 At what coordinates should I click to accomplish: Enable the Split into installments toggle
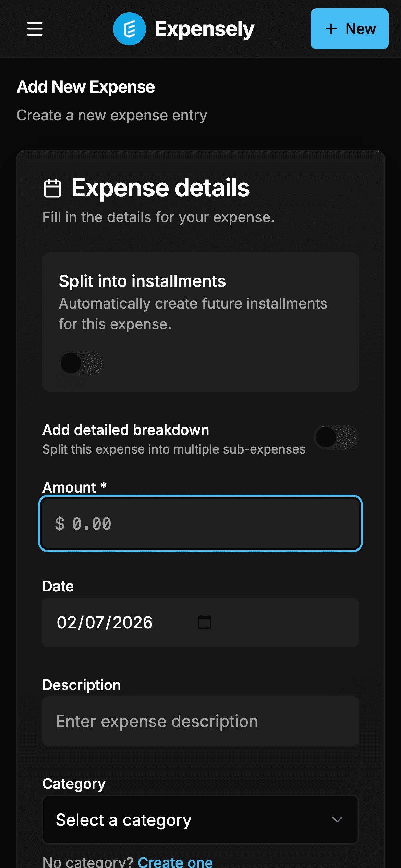[x=82, y=363]
